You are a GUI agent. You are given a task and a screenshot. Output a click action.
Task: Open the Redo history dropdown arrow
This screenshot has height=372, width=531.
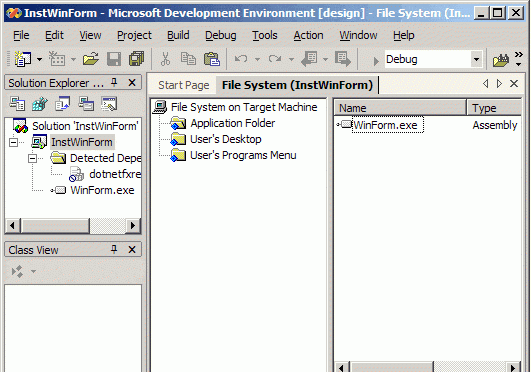click(291, 60)
